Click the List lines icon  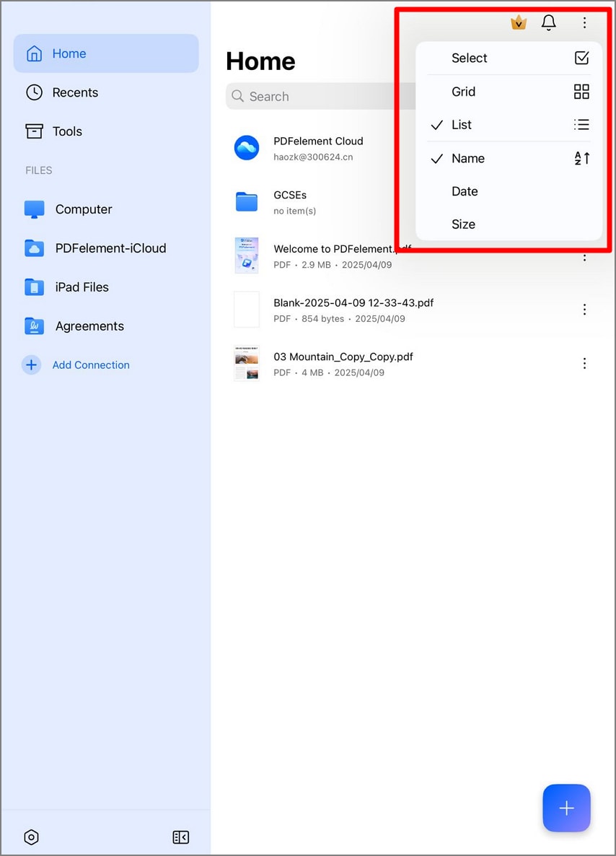581,124
